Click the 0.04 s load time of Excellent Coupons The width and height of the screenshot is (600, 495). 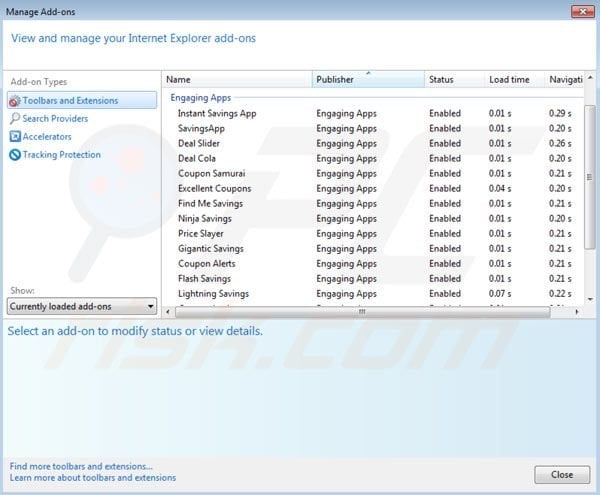(x=500, y=189)
